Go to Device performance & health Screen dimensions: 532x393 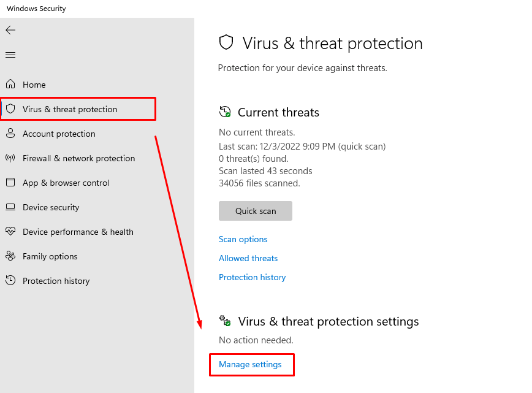click(78, 232)
